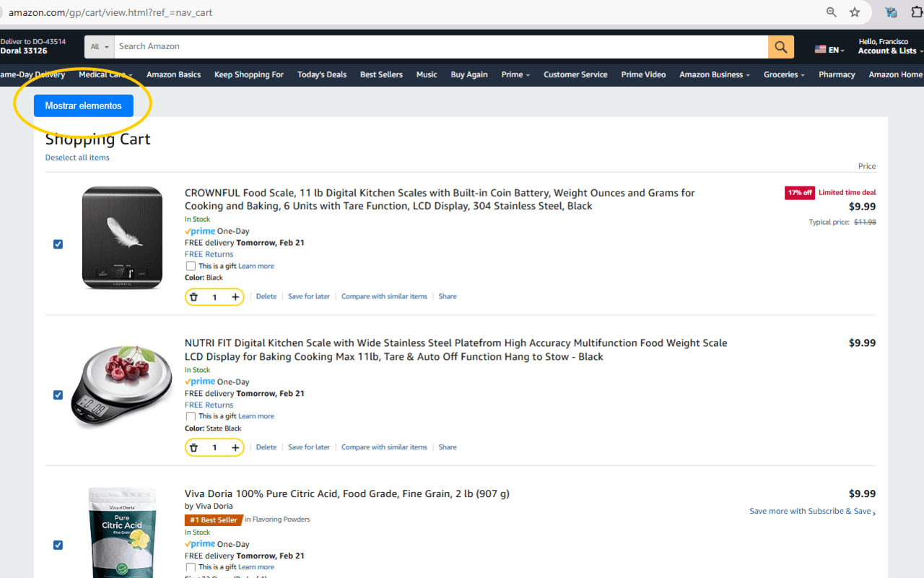This screenshot has width=924, height=578.
Task: Open the NUTRI FIT kitchen scale thumbnail
Action: tap(122, 385)
